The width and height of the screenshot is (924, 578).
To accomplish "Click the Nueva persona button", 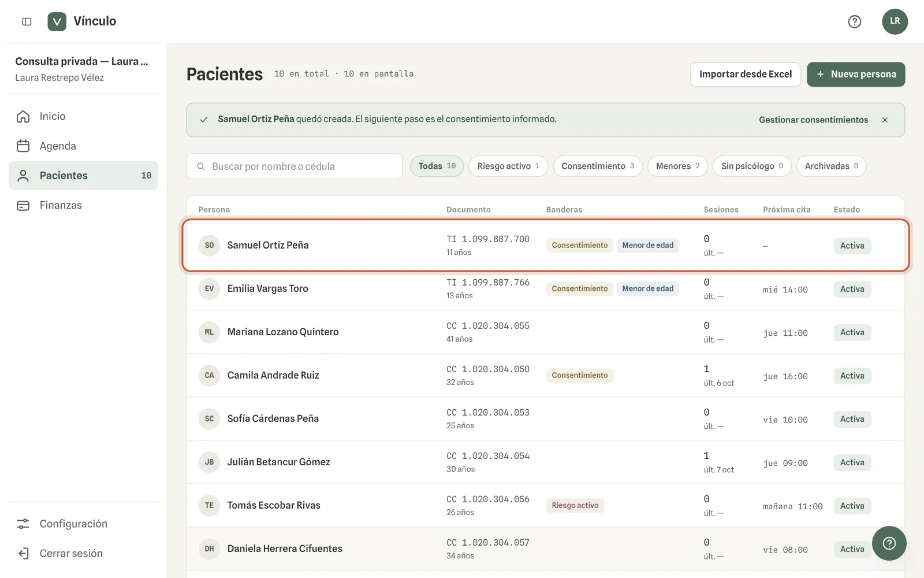I will (x=856, y=74).
